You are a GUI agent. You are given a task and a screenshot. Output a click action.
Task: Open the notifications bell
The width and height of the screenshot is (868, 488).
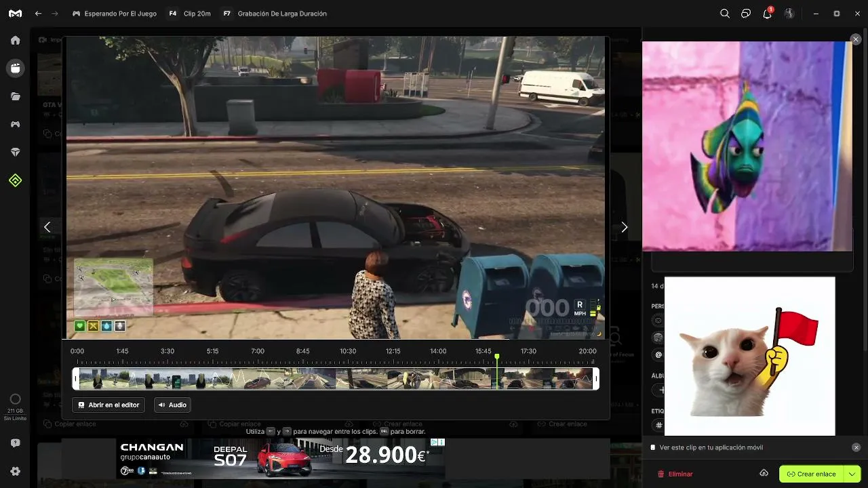tap(768, 13)
